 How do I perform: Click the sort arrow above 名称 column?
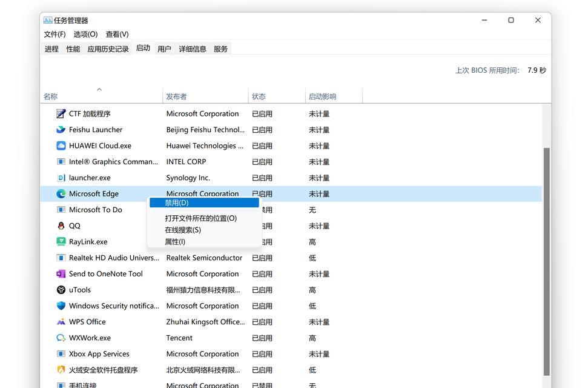[x=99, y=89]
